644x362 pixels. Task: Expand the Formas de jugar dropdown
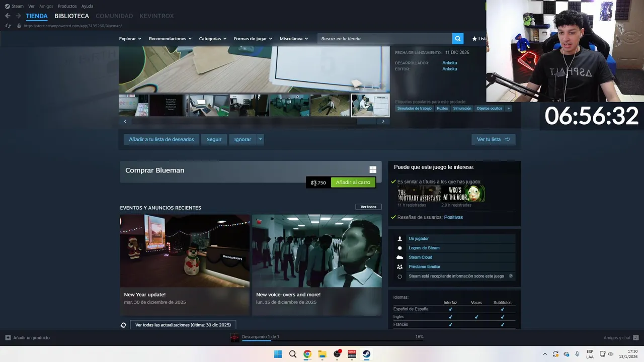click(253, 39)
